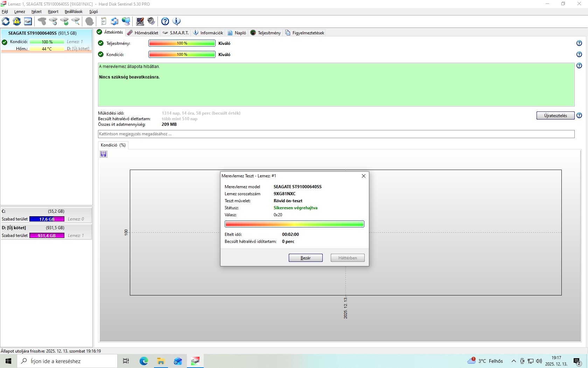Expand the hidden system tray icons chevron
Screen dimensions: 588x368
pyautogui.click(x=513, y=361)
